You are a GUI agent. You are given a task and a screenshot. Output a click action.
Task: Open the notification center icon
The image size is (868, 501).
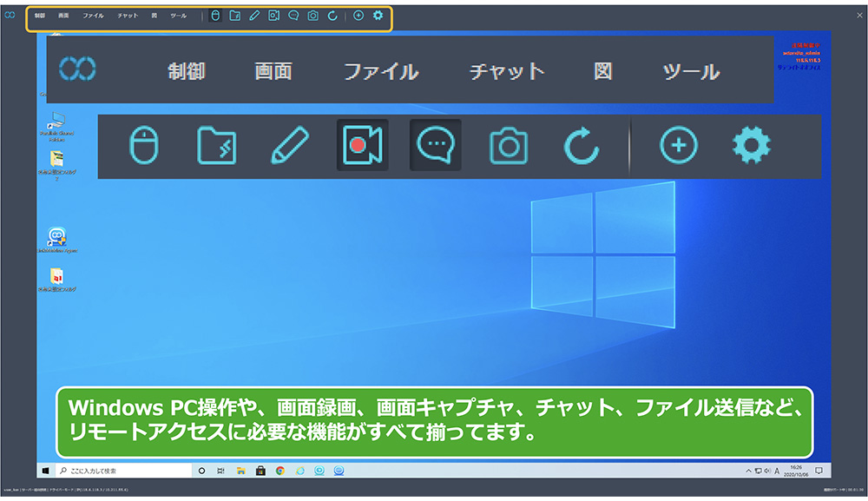point(819,471)
